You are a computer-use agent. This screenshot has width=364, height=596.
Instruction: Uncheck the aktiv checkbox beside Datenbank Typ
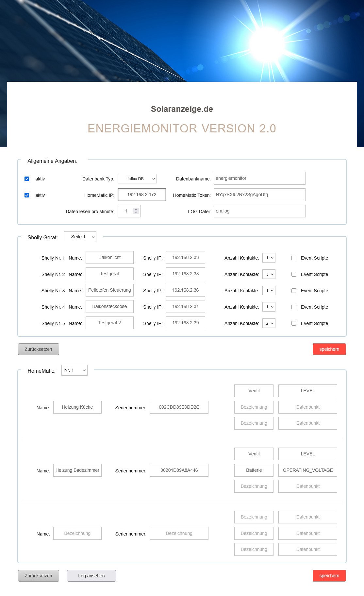click(x=27, y=179)
